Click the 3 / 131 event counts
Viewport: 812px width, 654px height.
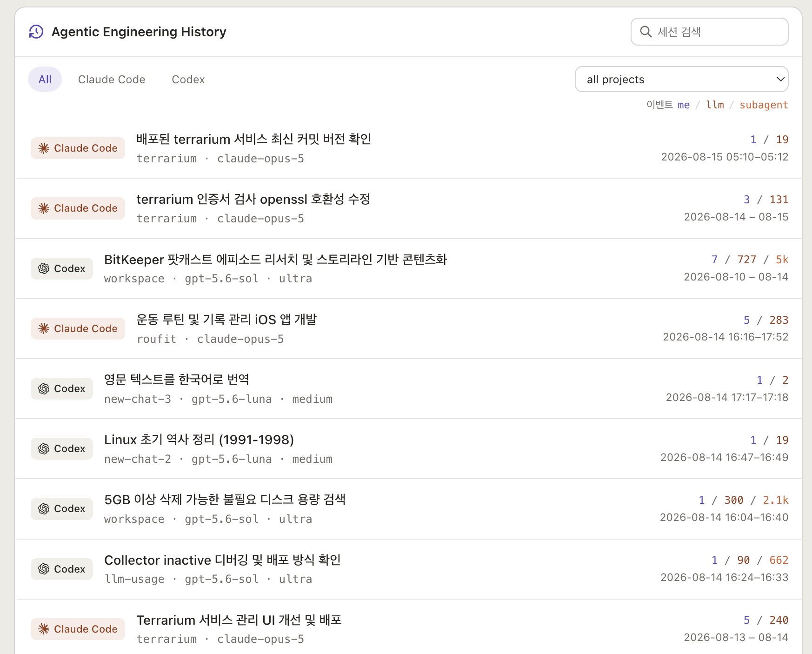pos(765,200)
